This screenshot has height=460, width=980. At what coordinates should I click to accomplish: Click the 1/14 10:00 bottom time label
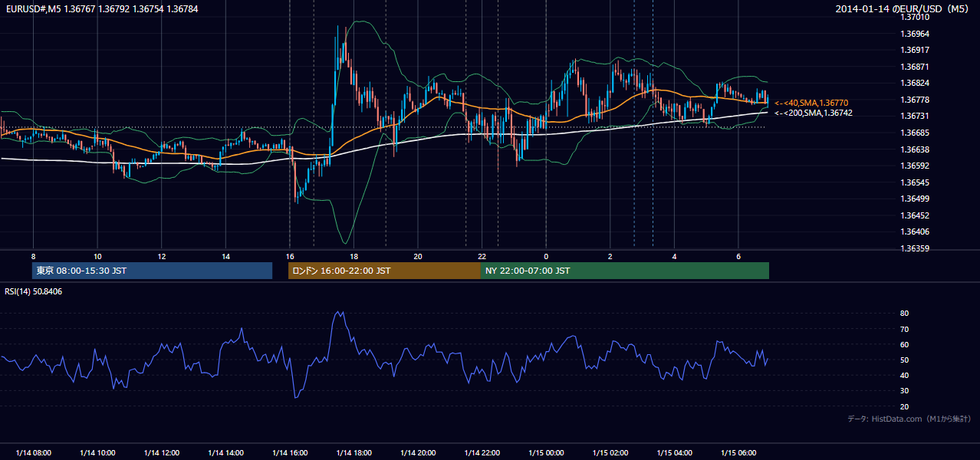[x=97, y=452]
